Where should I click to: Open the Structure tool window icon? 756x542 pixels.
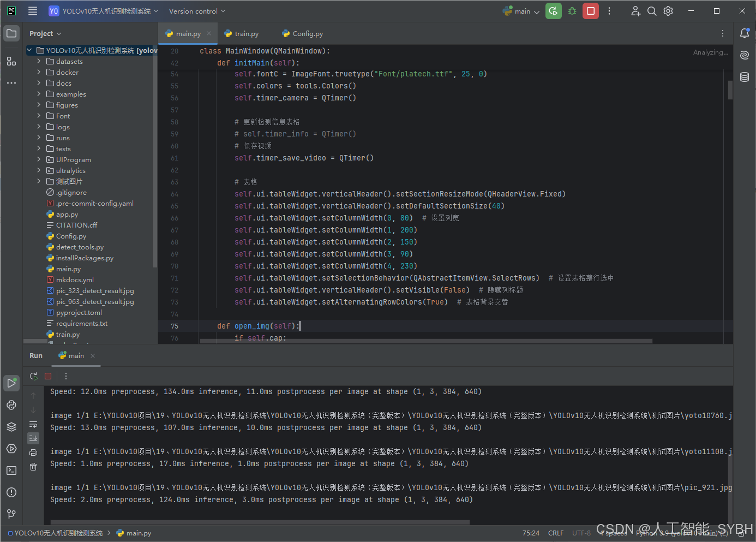(x=11, y=61)
